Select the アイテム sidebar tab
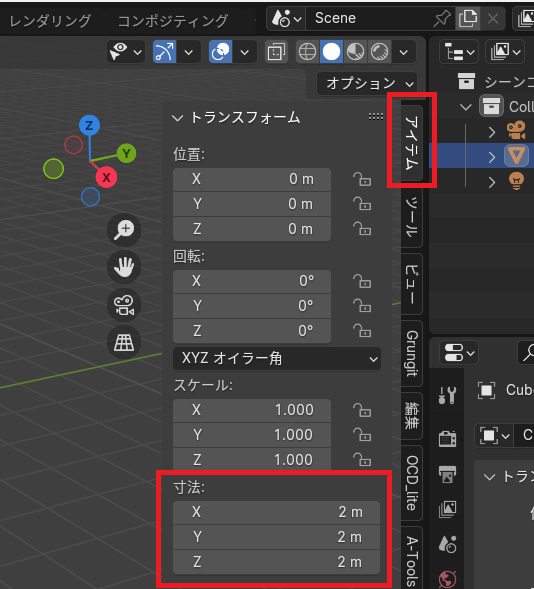534x589 pixels. pos(412,143)
